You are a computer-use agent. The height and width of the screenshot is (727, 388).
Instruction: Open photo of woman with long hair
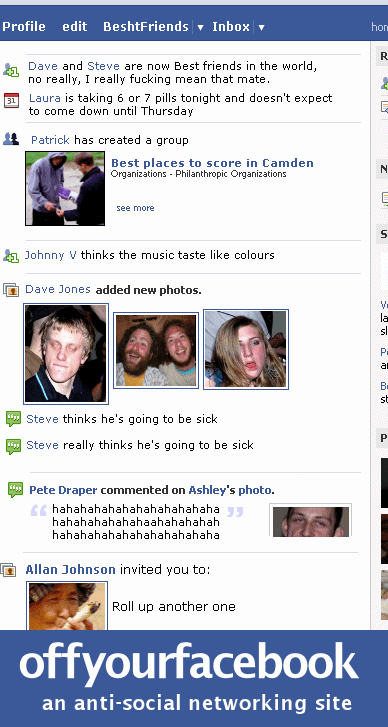[x=246, y=349]
